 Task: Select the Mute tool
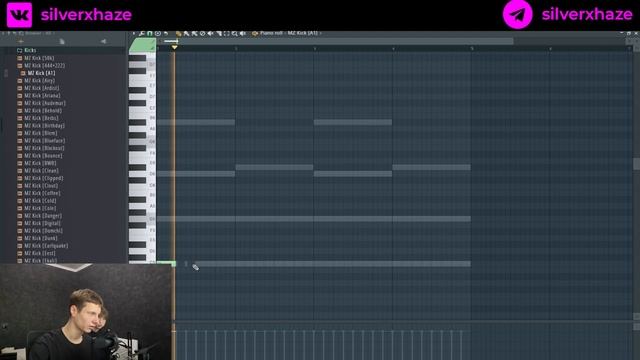(x=211, y=33)
